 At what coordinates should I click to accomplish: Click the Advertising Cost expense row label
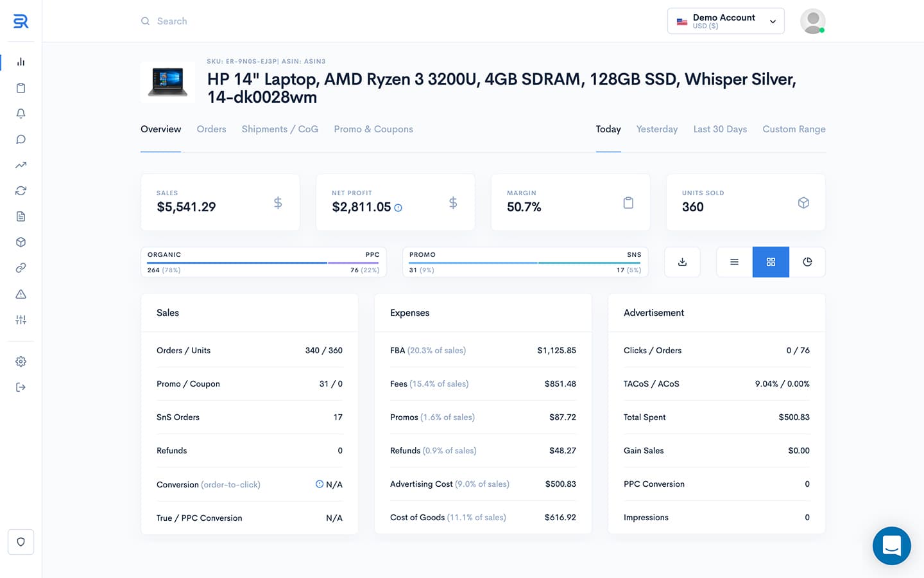coord(450,484)
